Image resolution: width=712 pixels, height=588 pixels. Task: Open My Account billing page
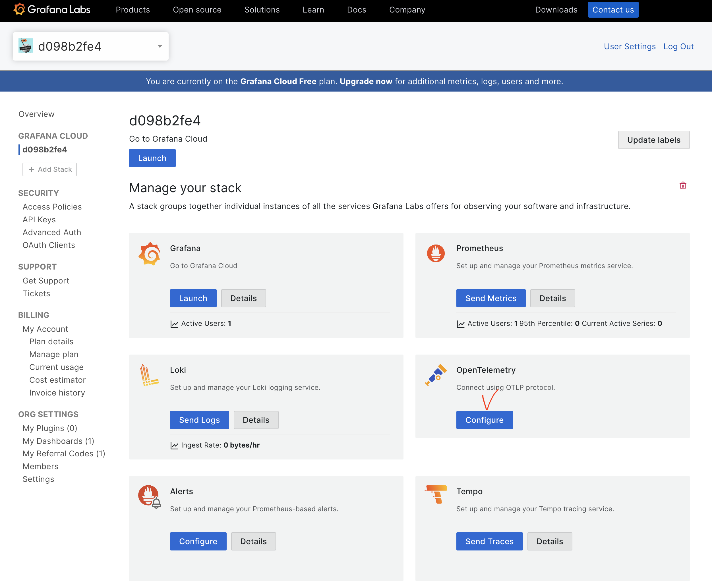45,329
